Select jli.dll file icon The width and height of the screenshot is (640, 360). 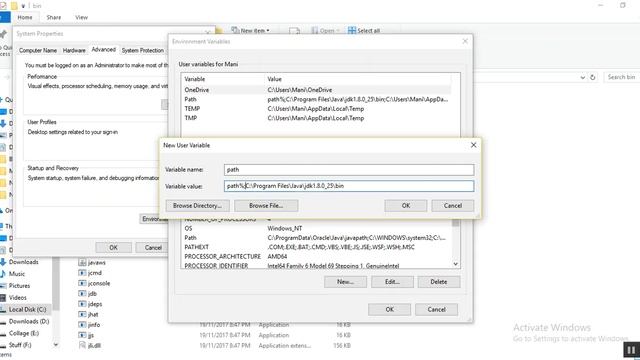[82, 345]
